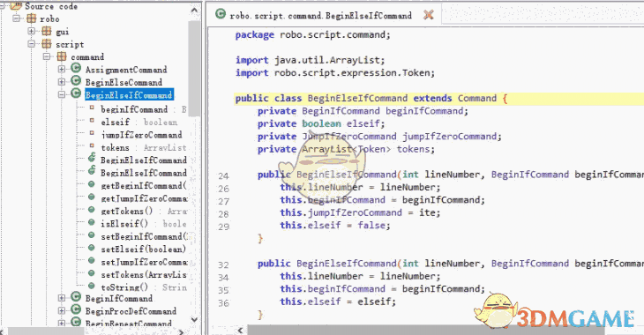Expand the gui package node

pyautogui.click(x=32, y=31)
